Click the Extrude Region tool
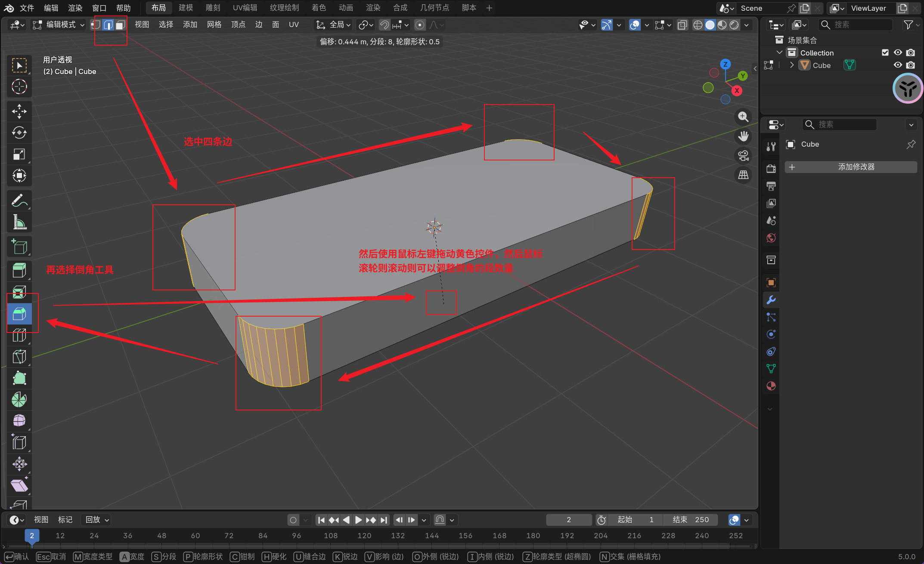 19,271
